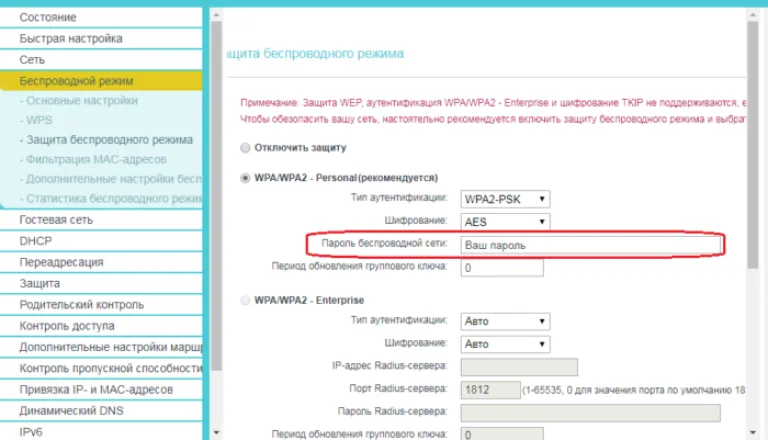Open Контроль доступа menu item
This screenshot has height=440, width=768.
(101, 326)
